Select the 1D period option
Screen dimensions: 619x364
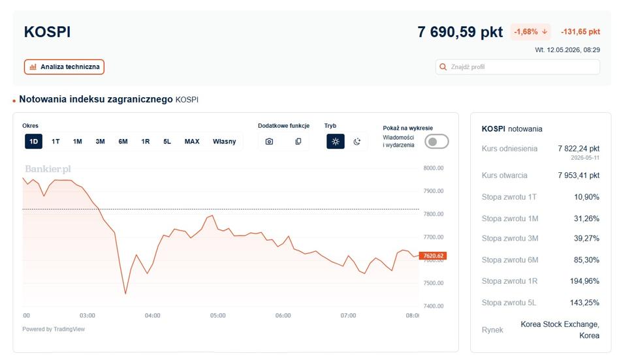coord(33,142)
